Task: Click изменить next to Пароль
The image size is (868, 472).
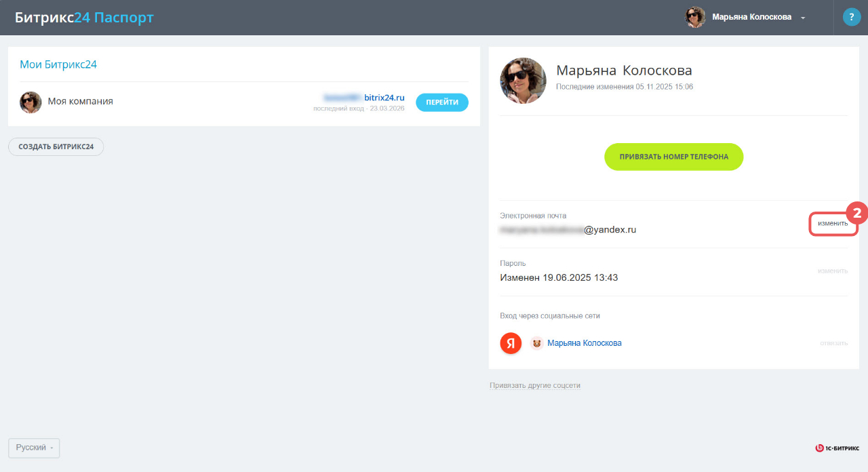Action: coord(833,271)
